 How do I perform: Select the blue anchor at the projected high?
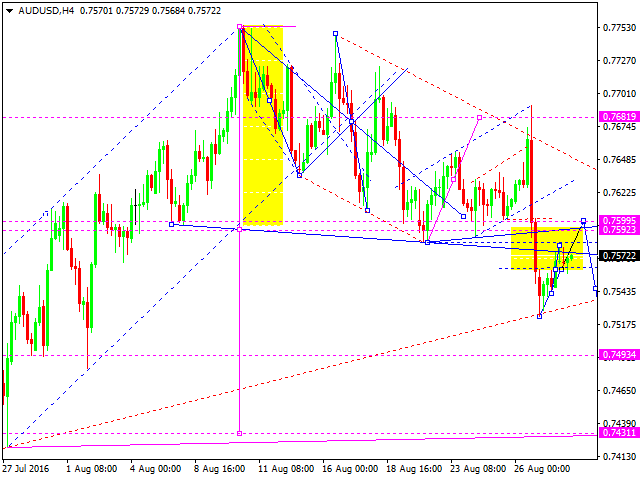click(584, 221)
